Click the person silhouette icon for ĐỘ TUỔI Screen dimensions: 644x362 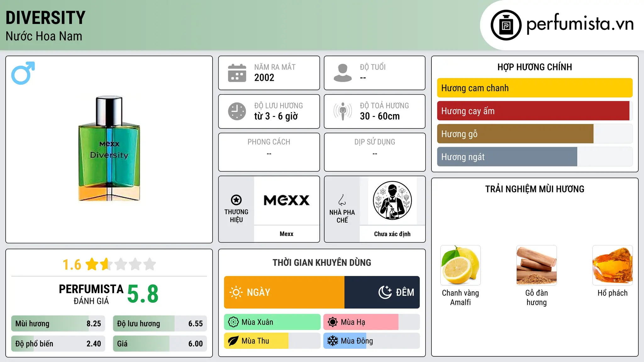coord(342,73)
